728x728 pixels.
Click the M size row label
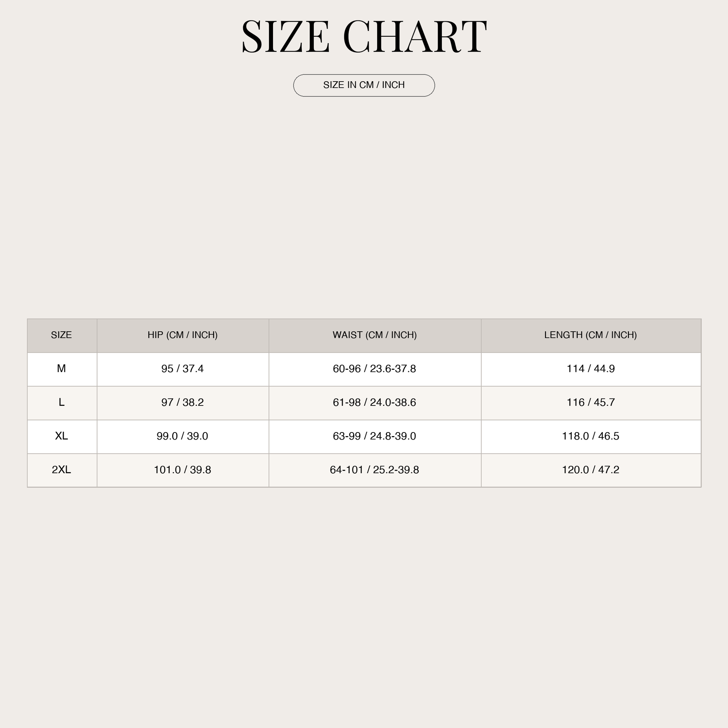(62, 368)
